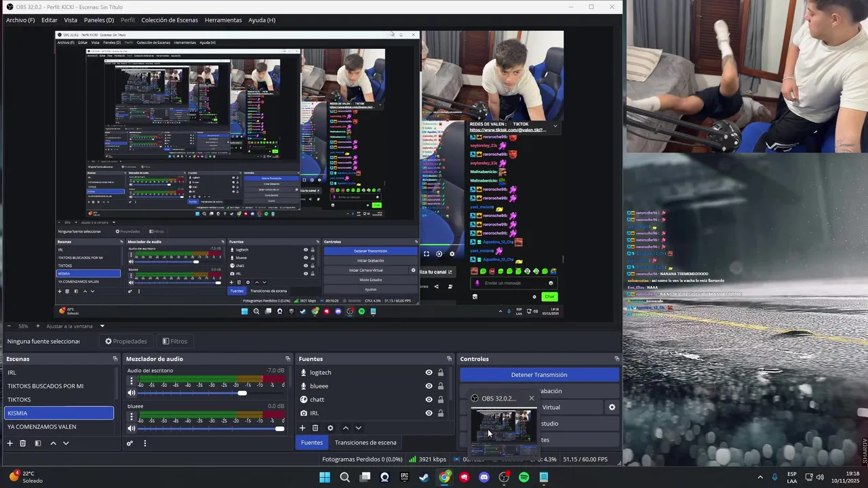Viewport: 868px width, 488px height.
Task: Move source up arrow in Fuentes toolbar
Action: [345, 428]
